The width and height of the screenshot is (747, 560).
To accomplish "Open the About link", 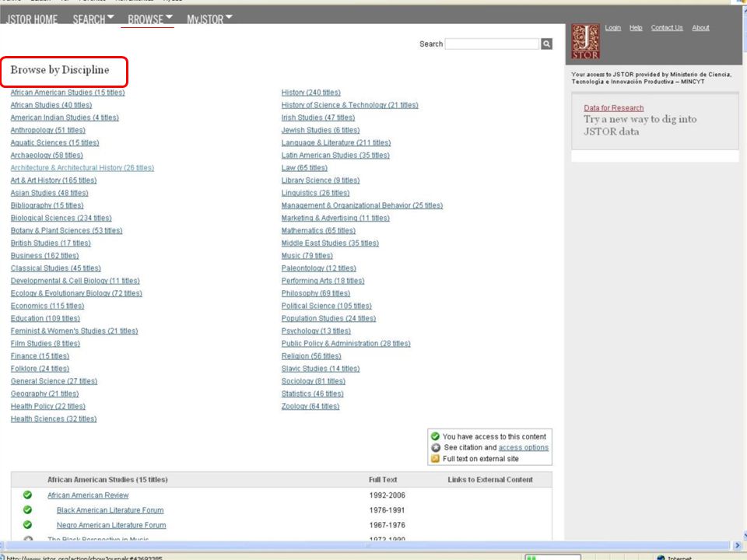I will 700,28.
